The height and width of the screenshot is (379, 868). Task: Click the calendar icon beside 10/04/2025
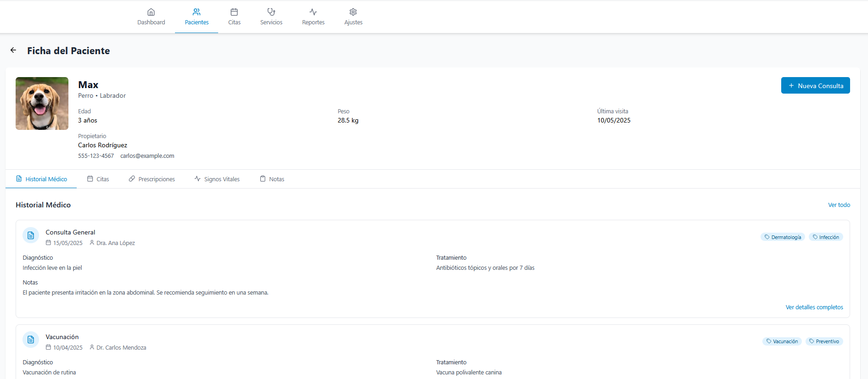[x=48, y=347]
